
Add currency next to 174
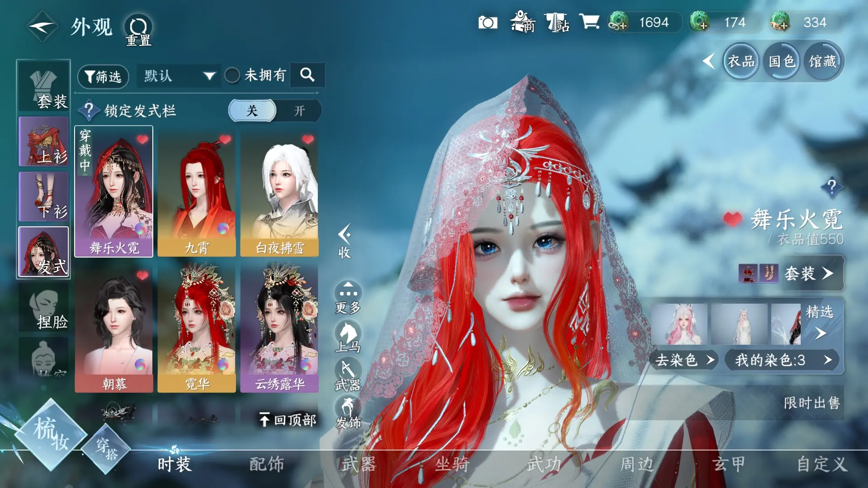[699, 22]
